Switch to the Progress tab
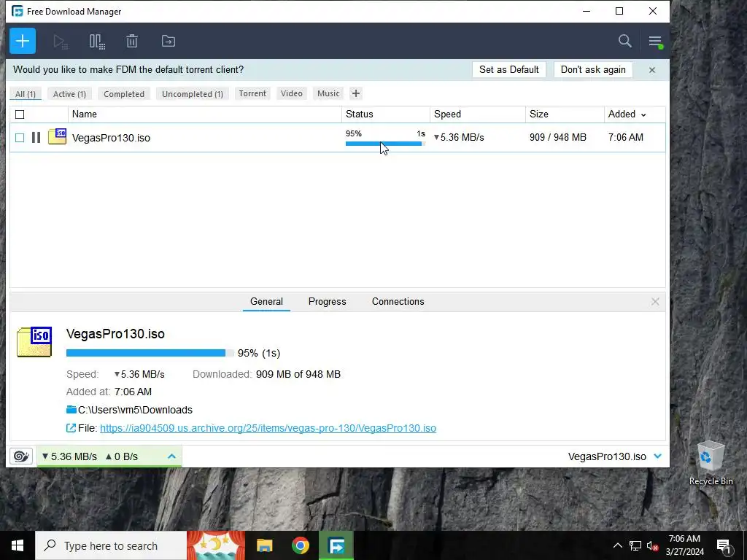The width and height of the screenshot is (747, 560). pos(328,301)
